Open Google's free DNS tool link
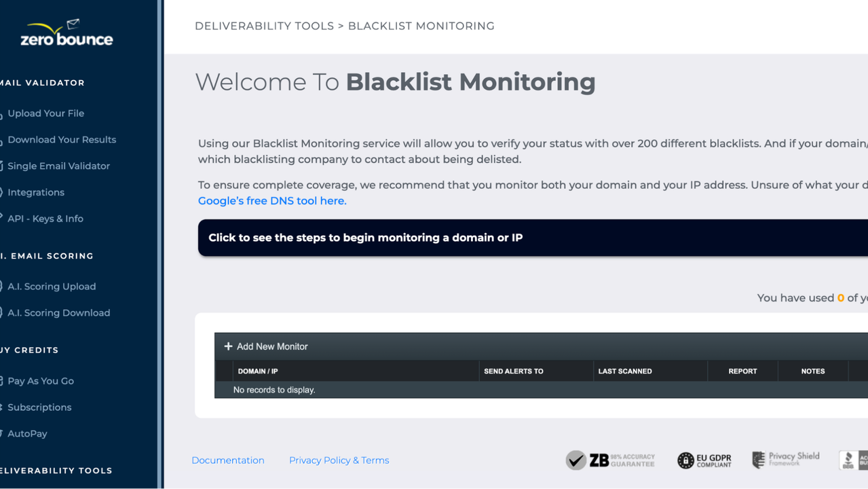The height and width of the screenshot is (489, 868). tap(272, 201)
